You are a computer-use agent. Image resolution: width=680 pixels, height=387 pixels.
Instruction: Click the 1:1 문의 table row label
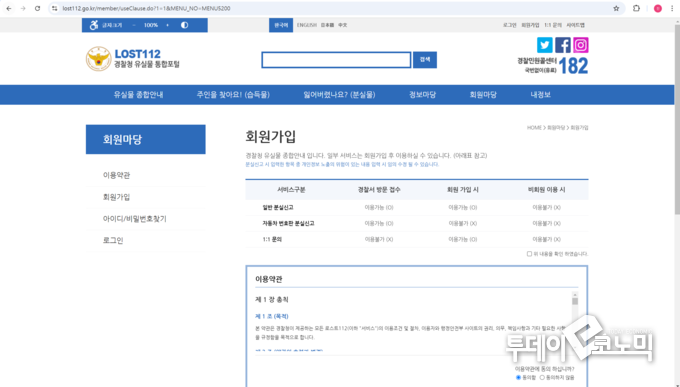(272, 239)
